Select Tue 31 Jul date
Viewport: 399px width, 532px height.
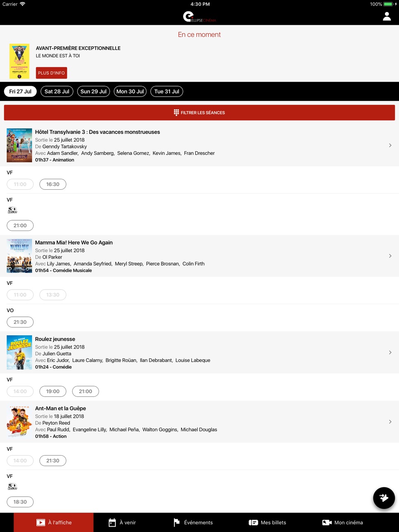pos(167,92)
